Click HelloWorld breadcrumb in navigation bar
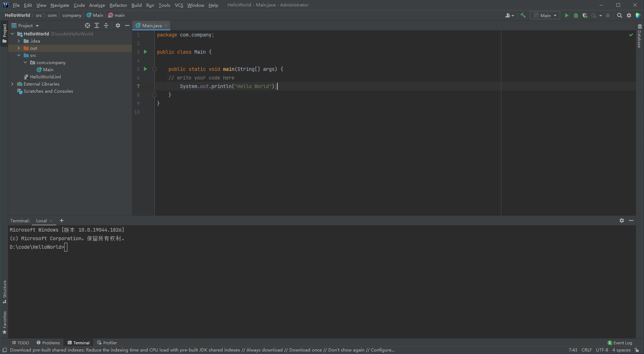 17,15
